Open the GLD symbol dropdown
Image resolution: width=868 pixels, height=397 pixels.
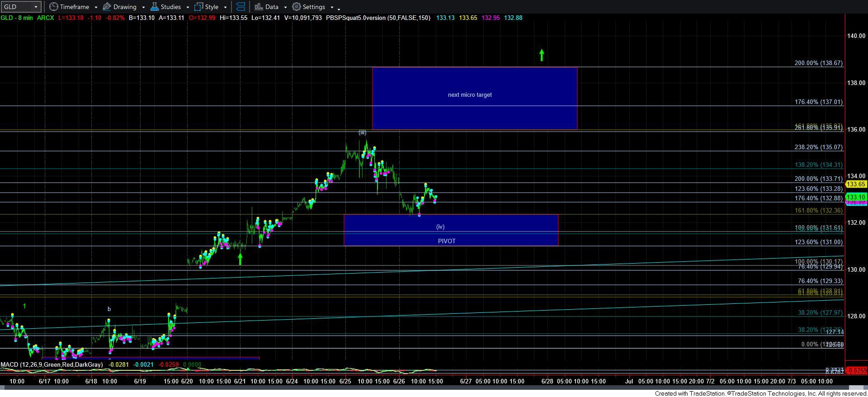click(35, 7)
